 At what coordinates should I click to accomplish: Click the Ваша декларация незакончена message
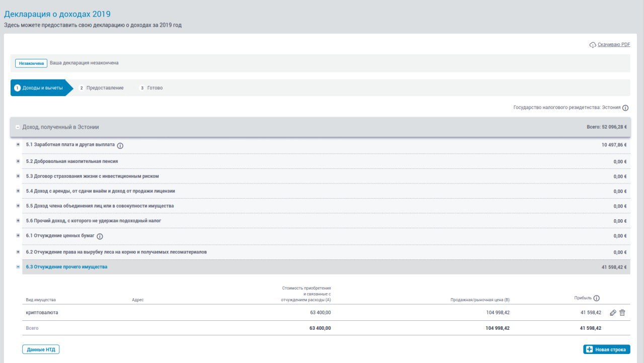coord(84,63)
